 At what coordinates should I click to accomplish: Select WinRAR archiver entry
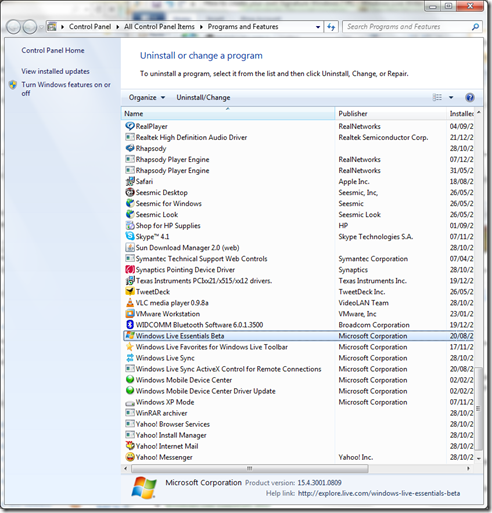click(299, 413)
